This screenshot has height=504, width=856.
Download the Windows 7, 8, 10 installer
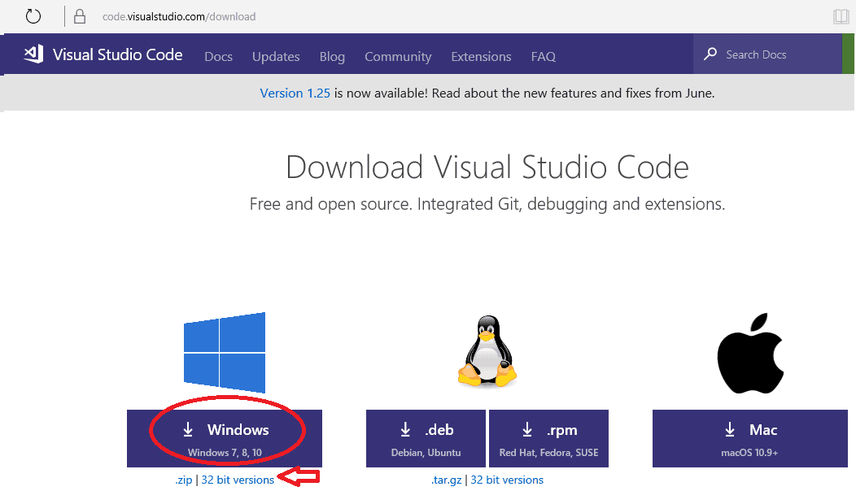(225, 438)
